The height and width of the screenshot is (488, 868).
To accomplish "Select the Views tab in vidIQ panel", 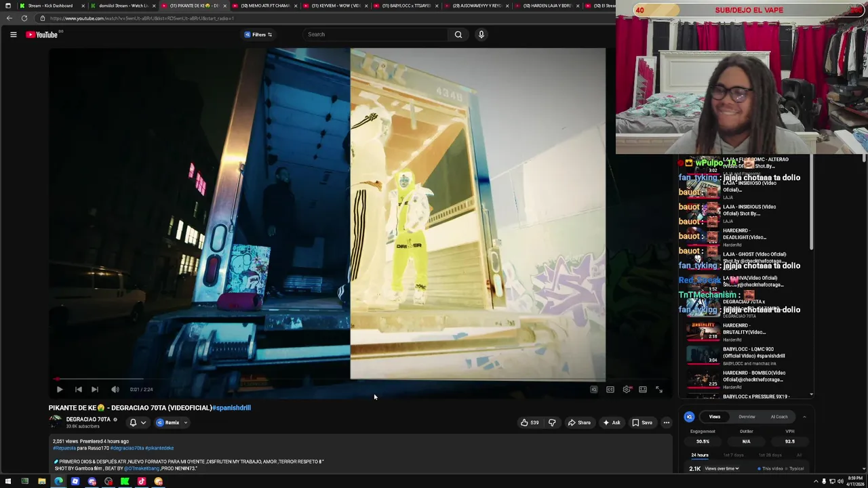I will pyautogui.click(x=715, y=417).
